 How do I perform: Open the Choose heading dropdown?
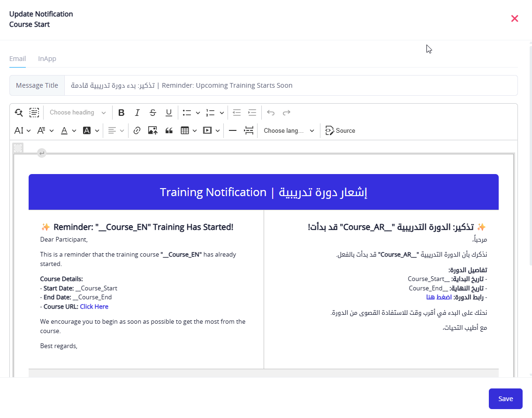click(78, 113)
